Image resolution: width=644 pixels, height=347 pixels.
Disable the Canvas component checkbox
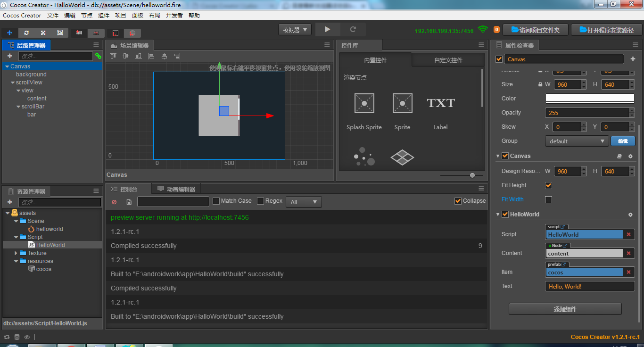[505, 156]
